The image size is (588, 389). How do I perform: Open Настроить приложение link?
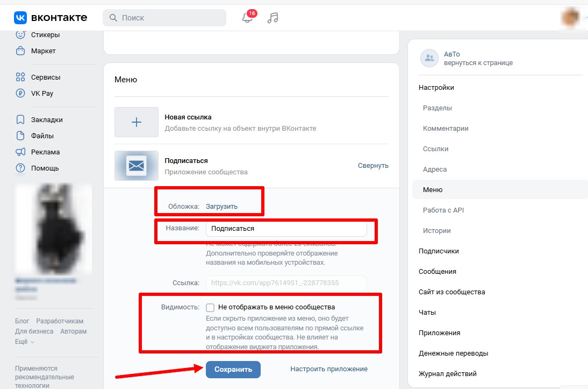click(x=329, y=369)
